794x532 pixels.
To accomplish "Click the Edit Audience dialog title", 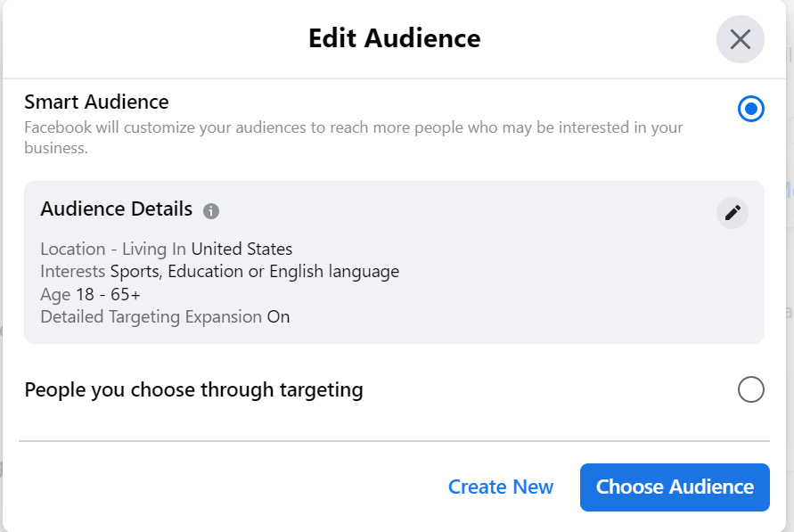I will tap(394, 38).
